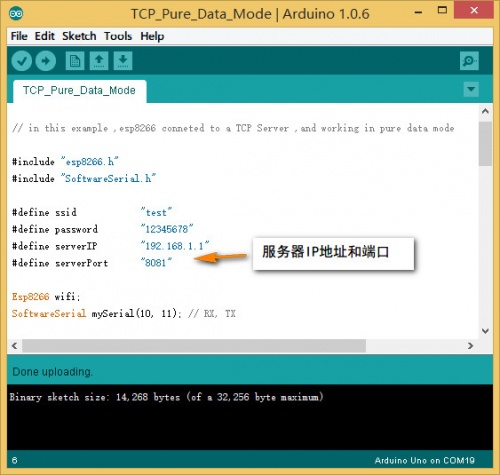Click the "SoftwareSerial.h" include text
This screenshot has width=500, height=475.
point(108,179)
